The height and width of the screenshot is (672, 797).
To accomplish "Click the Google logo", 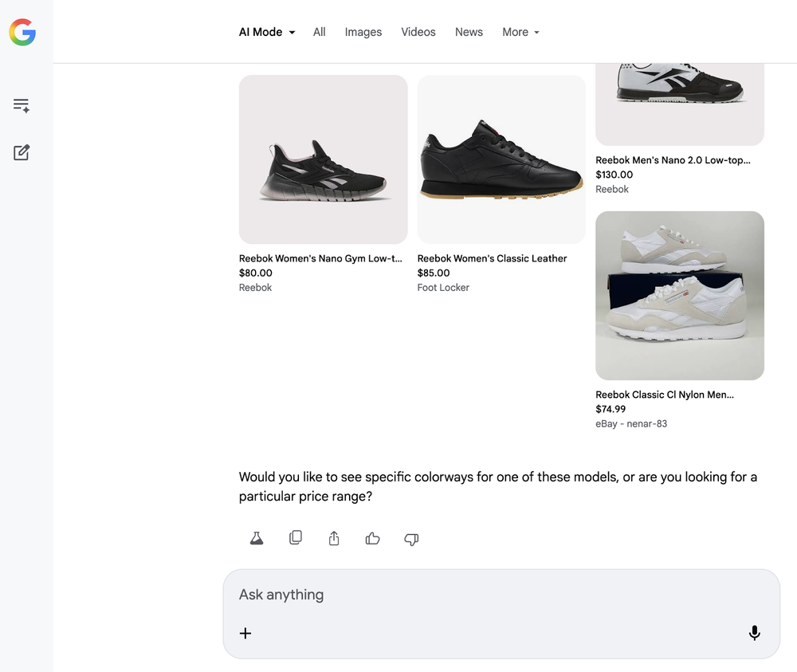I will 22,32.
